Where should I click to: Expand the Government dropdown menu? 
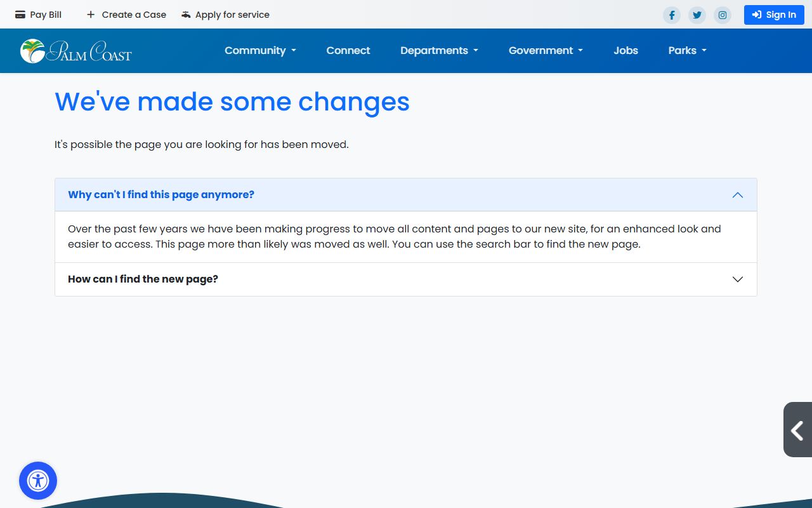(546, 51)
